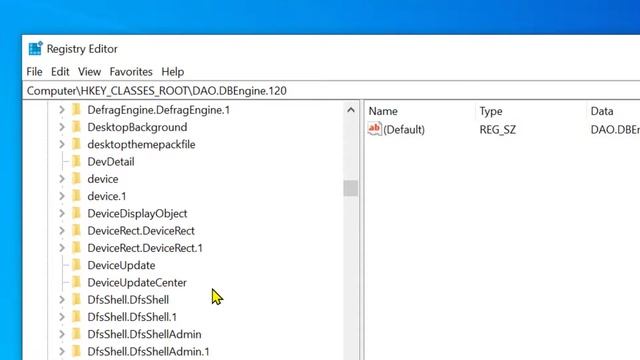This screenshot has width=640, height=360.
Task: Click the desktopthemepackfile folder icon
Action: pos(76,144)
